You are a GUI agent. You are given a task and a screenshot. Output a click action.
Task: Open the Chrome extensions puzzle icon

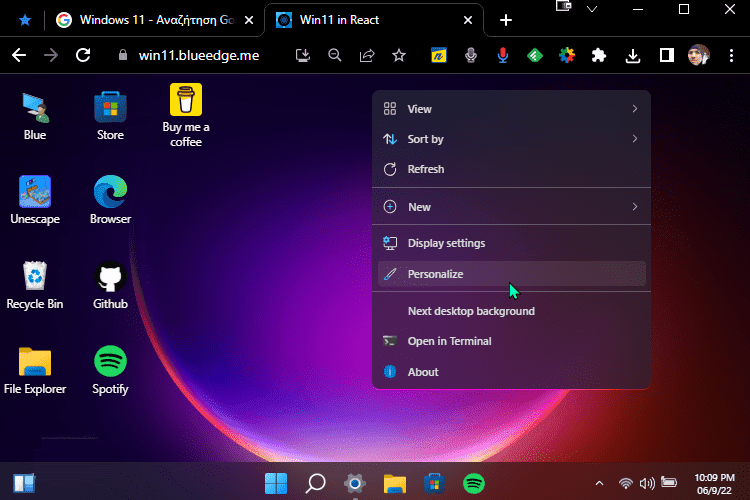point(599,56)
